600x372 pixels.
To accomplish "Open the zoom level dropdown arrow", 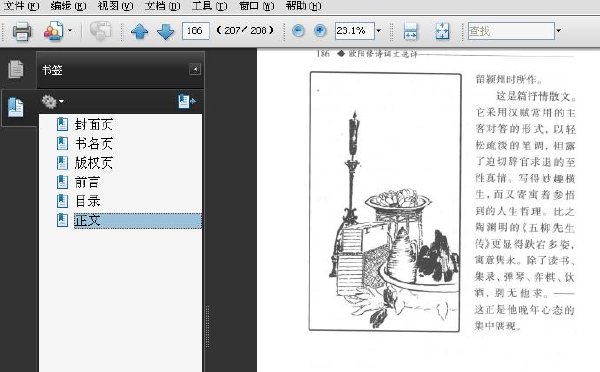I will 378,31.
